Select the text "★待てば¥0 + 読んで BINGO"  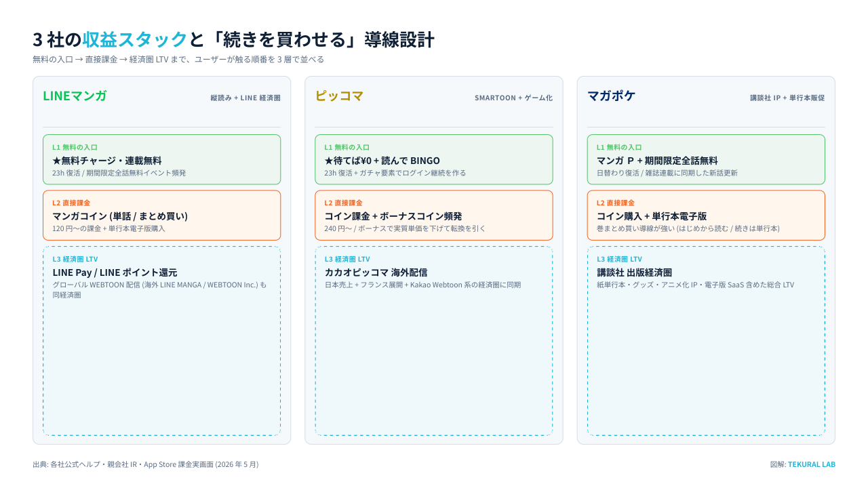pyautogui.click(x=382, y=161)
